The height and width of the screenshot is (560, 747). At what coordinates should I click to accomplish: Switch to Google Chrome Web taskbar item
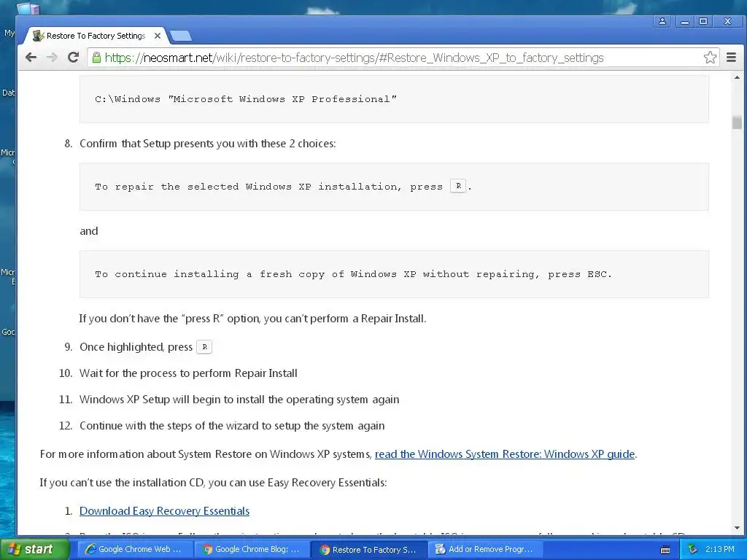[133, 549]
